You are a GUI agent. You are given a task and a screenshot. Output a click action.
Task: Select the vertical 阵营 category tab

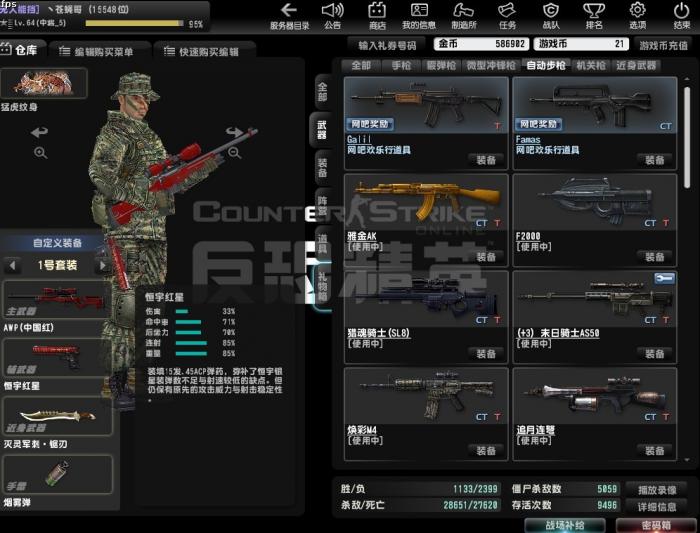coord(322,206)
